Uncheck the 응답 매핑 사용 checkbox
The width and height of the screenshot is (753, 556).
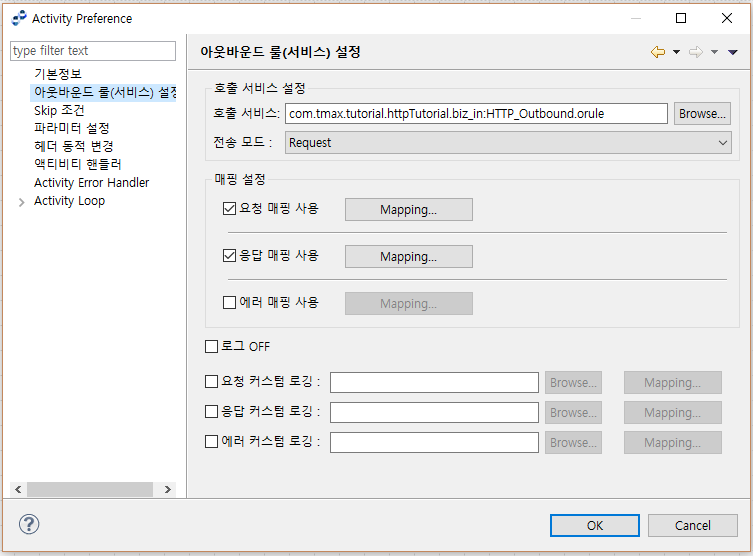230,256
